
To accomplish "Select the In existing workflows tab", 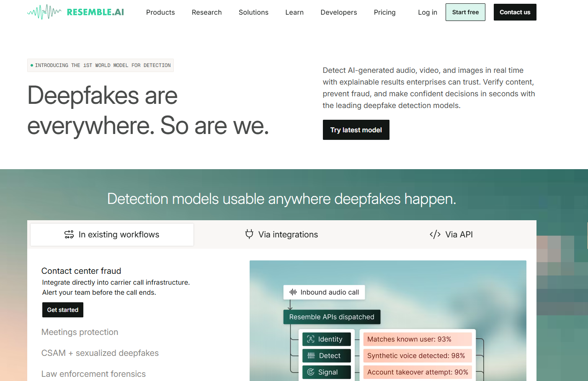I will [112, 234].
